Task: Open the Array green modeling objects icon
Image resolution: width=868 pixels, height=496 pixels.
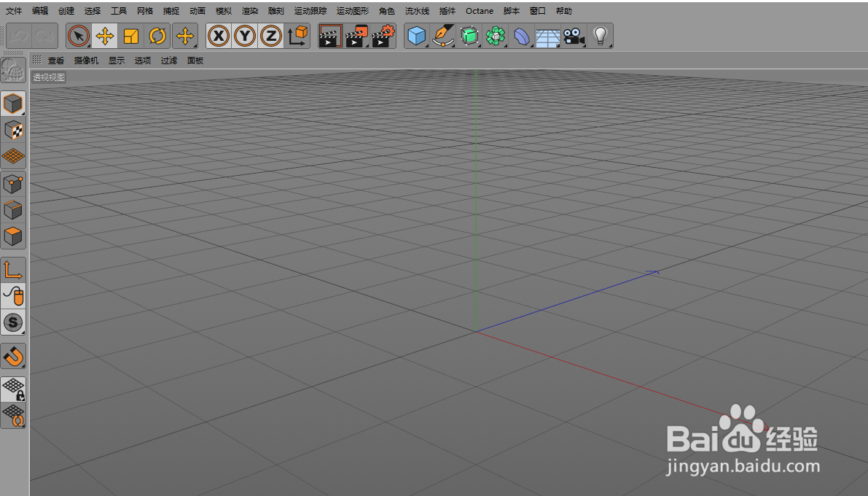Action: [x=496, y=36]
